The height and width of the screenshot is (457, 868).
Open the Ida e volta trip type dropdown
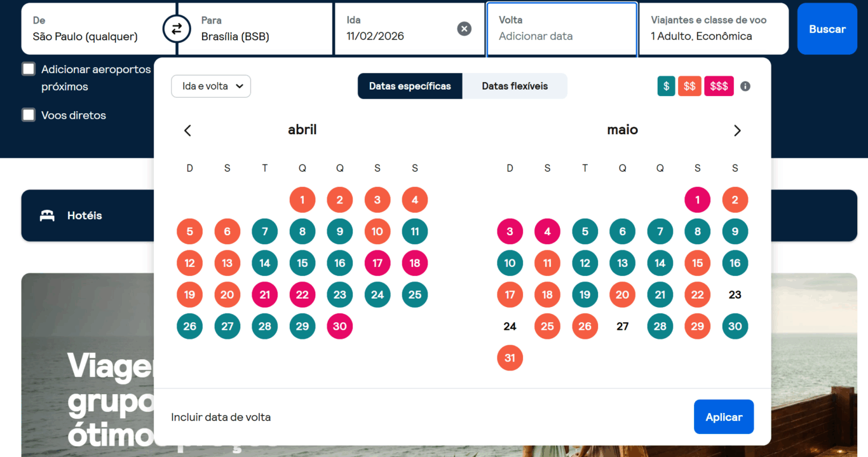210,86
